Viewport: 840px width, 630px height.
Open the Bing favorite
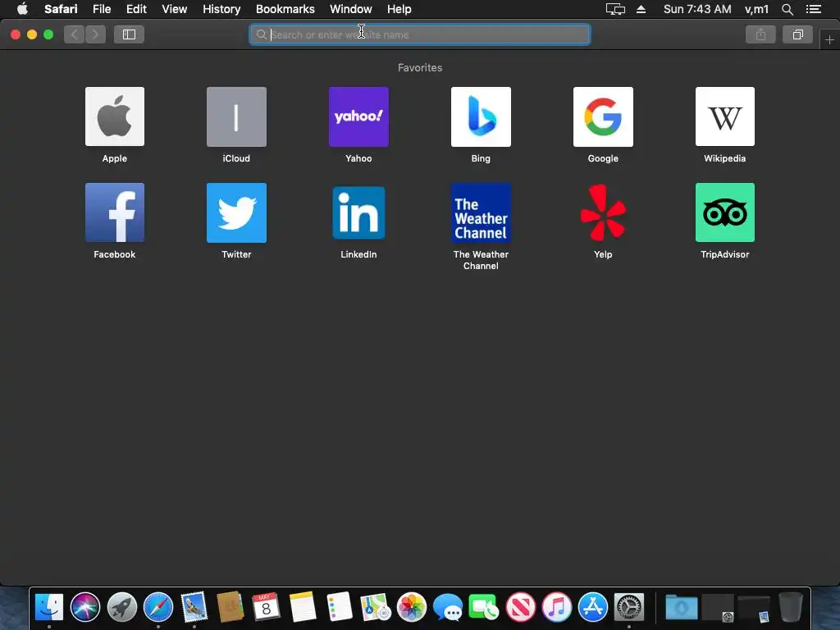pos(481,116)
